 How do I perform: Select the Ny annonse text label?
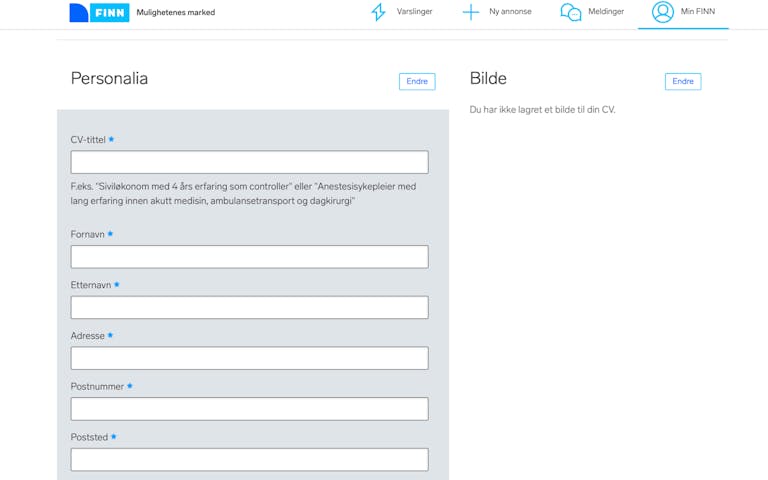tap(510, 12)
